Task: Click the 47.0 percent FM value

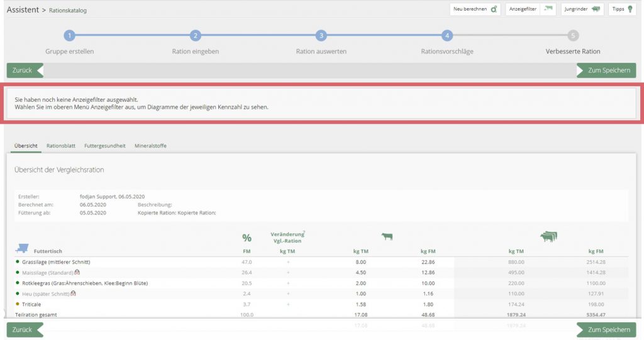Action: coord(247,262)
